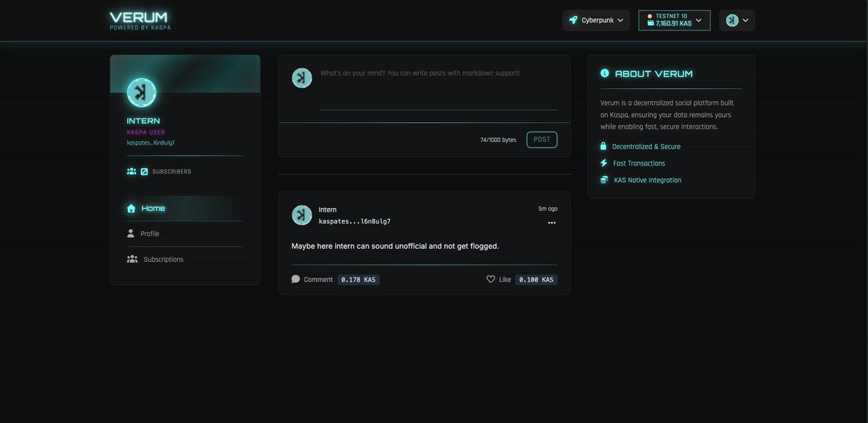This screenshot has width=868, height=423.
Task: Click the Like heart icon
Action: (490, 279)
